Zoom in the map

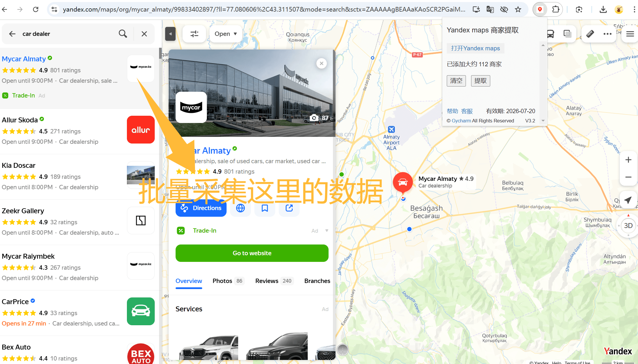(x=628, y=160)
